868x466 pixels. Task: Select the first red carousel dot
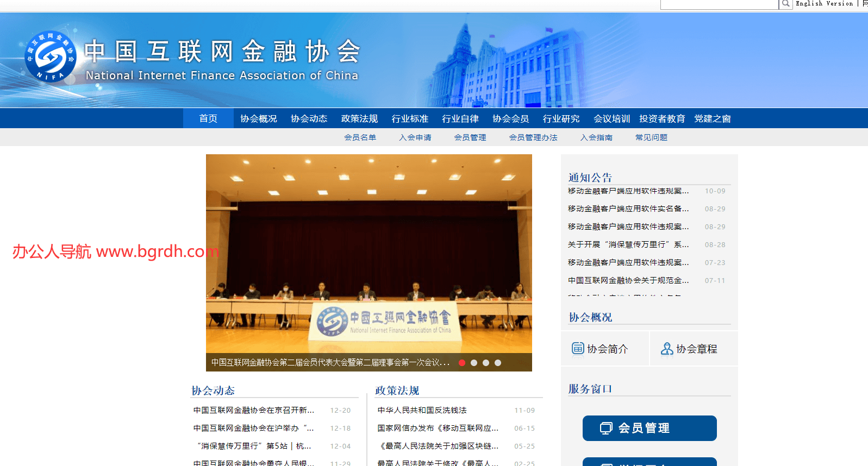(x=462, y=363)
